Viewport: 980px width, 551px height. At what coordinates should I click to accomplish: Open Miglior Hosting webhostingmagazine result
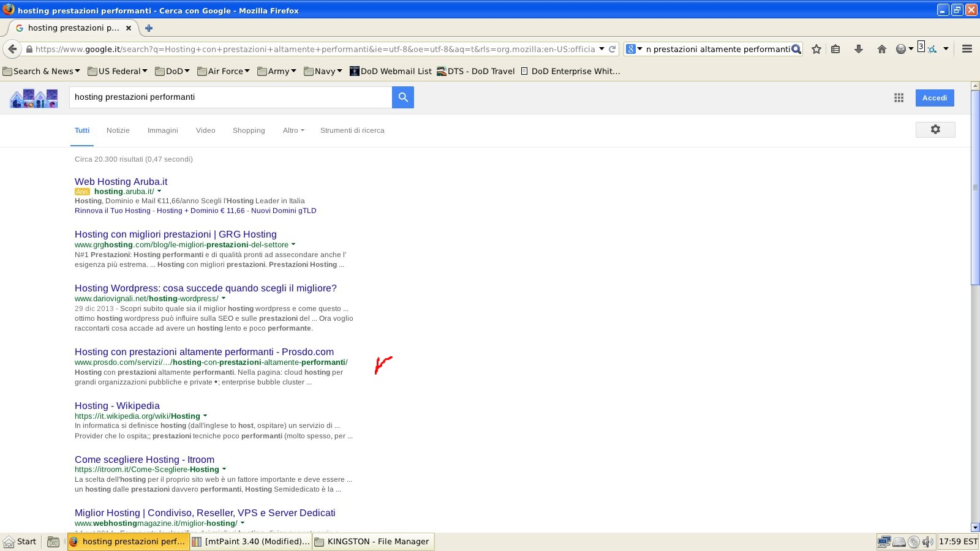205,512
